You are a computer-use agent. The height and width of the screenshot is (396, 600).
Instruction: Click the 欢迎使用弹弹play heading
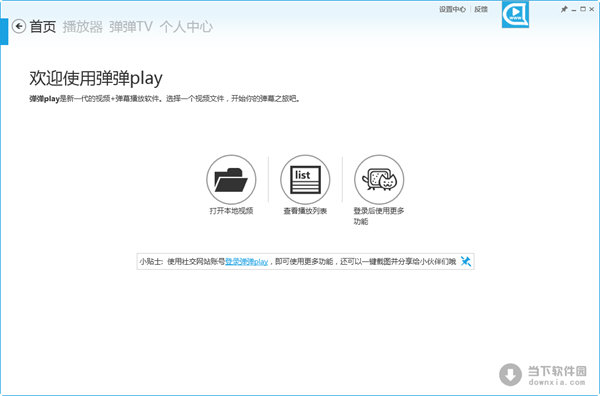coord(96,78)
